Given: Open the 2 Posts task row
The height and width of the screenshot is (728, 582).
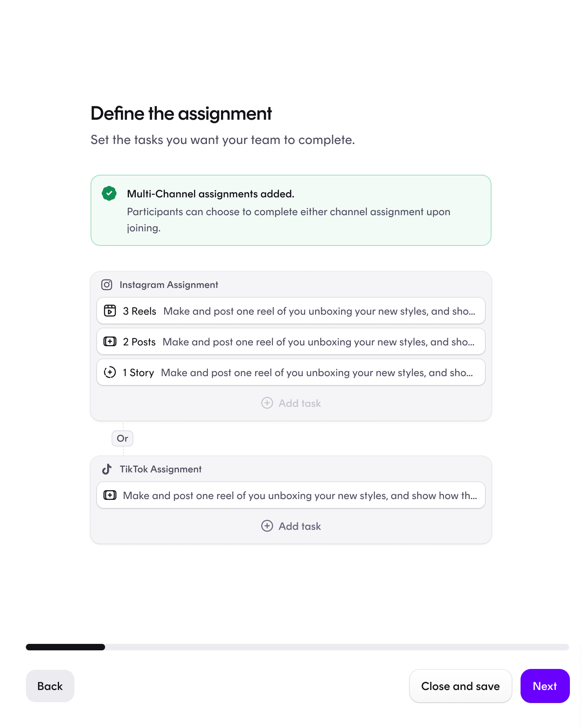Looking at the screenshot, I should click(x=291, y=341).
